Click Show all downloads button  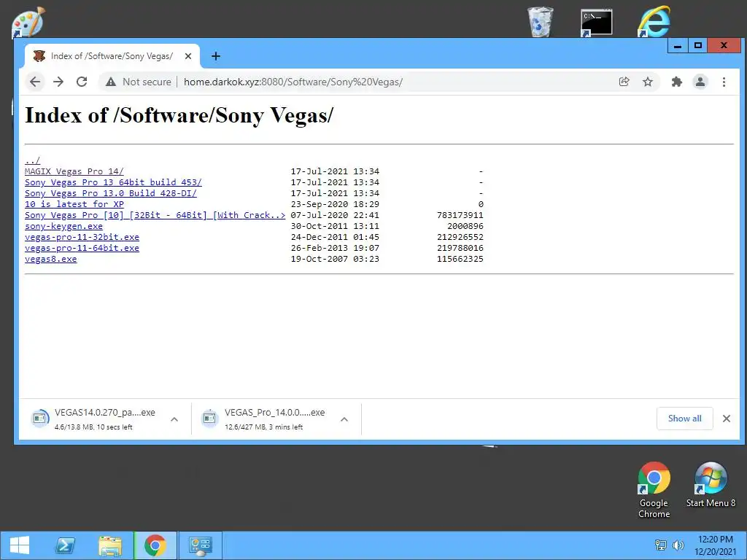click(684, 419)
